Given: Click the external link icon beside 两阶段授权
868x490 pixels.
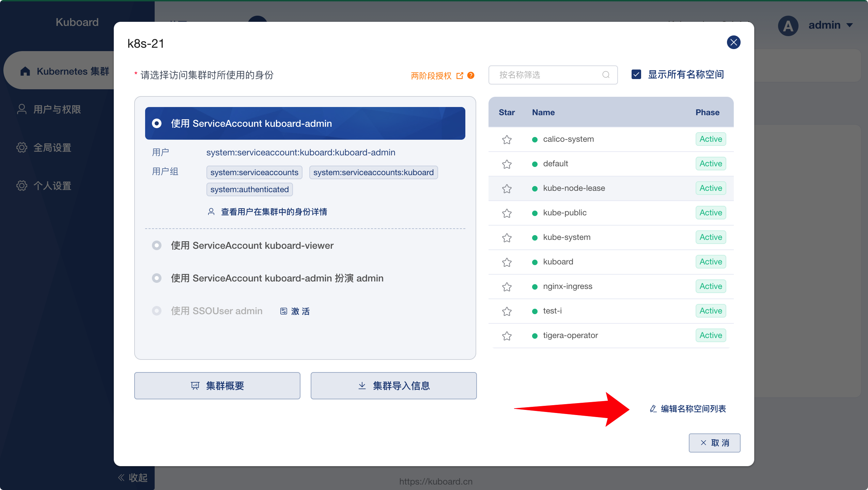Looking at the screenshot, I should point(460,76).
